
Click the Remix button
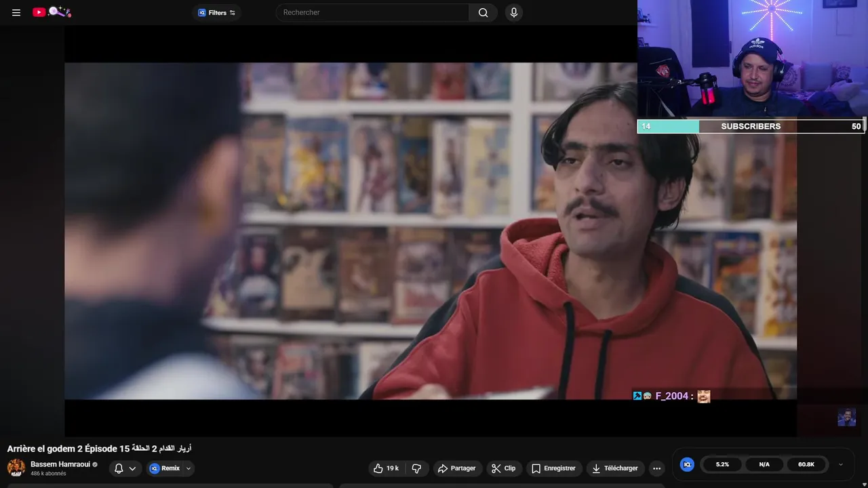(x=165, y=468)
